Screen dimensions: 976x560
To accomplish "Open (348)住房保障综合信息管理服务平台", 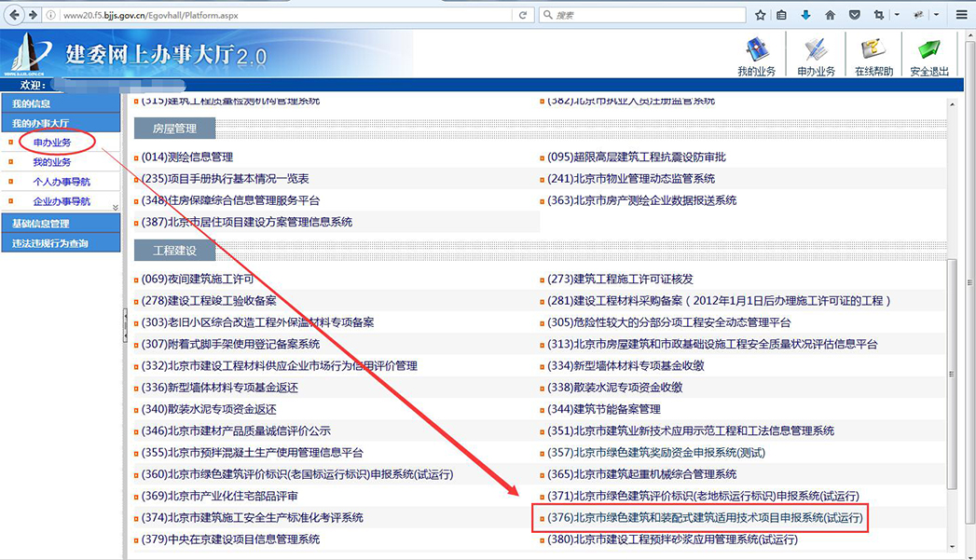I will click(x=231, y=201).
